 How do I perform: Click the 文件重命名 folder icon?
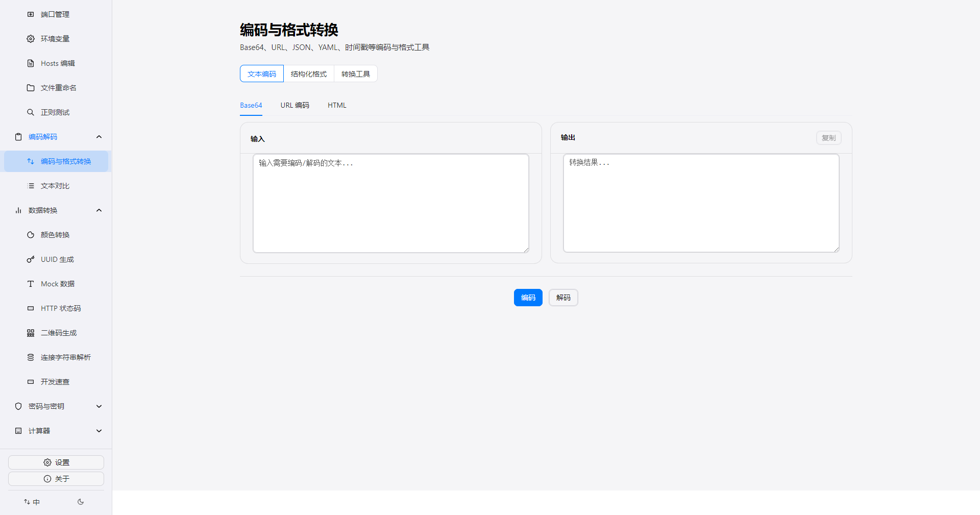pos(31,88)
